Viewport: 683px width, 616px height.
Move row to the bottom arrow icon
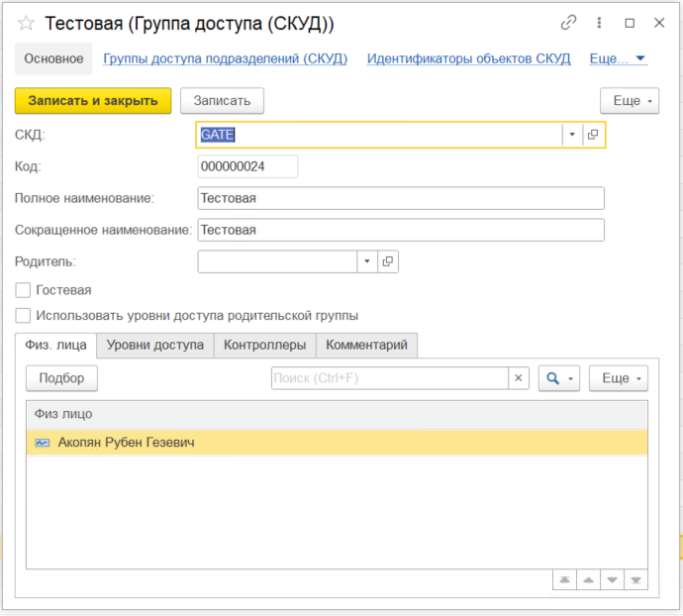tap(636, 580)
